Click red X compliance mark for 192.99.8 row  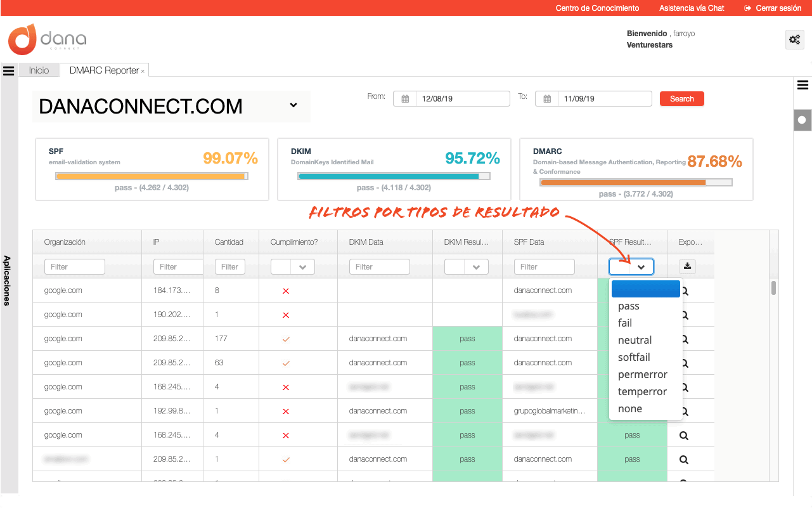coord(286,412)
